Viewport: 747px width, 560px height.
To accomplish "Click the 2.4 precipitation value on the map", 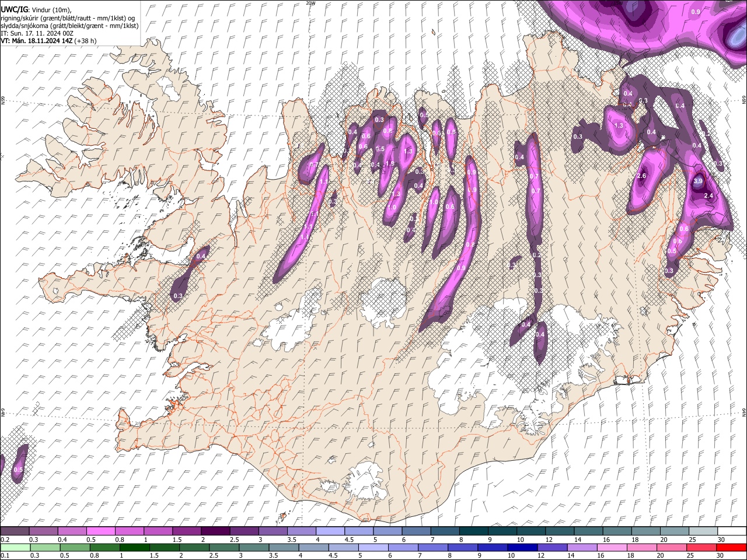I will 710,195.
